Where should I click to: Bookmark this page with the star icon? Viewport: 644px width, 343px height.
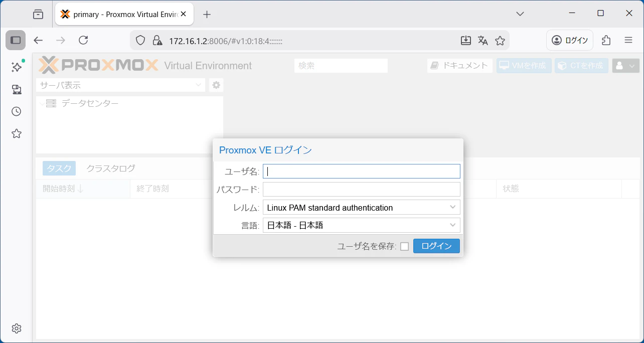[x=500, y=40]
